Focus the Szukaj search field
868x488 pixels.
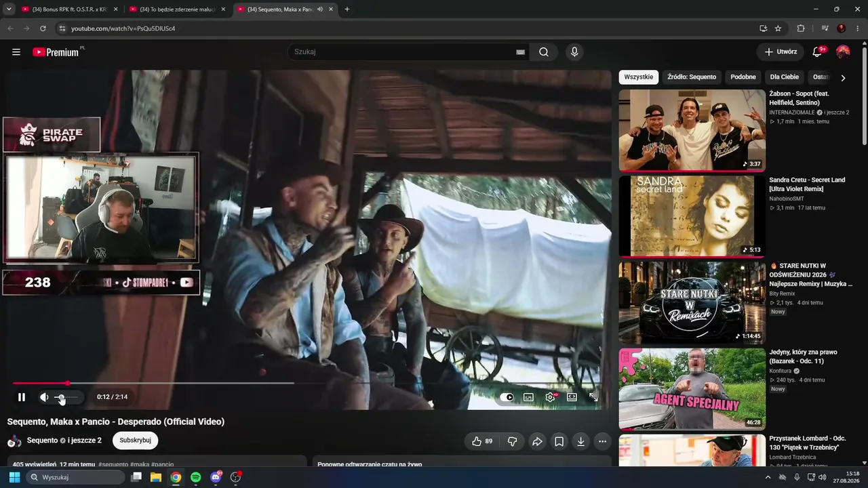tap(401, 52)
